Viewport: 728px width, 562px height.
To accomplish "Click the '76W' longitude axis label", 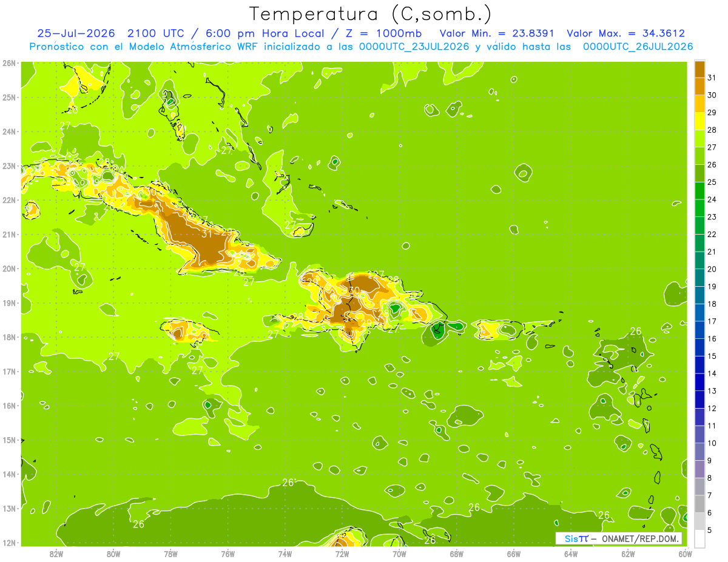I will 227,553.
